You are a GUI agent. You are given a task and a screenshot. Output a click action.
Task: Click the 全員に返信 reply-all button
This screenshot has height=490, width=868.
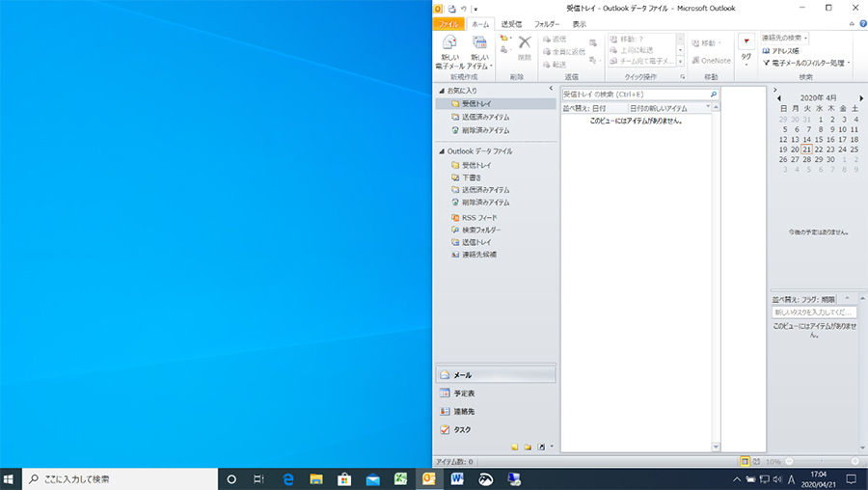click(564, 51)
